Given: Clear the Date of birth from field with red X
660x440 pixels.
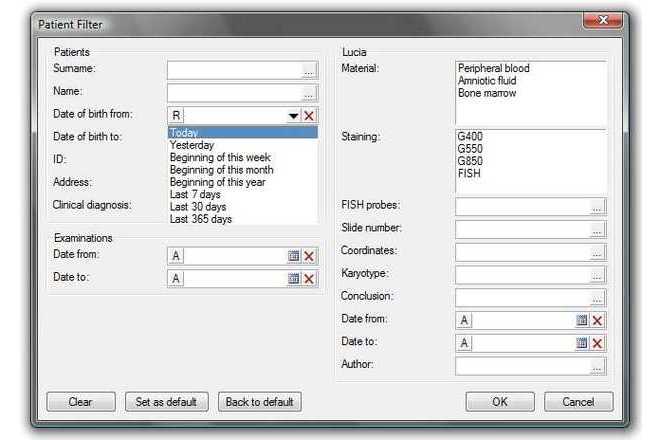Looking at the screenshot, I should coord(309,116).
